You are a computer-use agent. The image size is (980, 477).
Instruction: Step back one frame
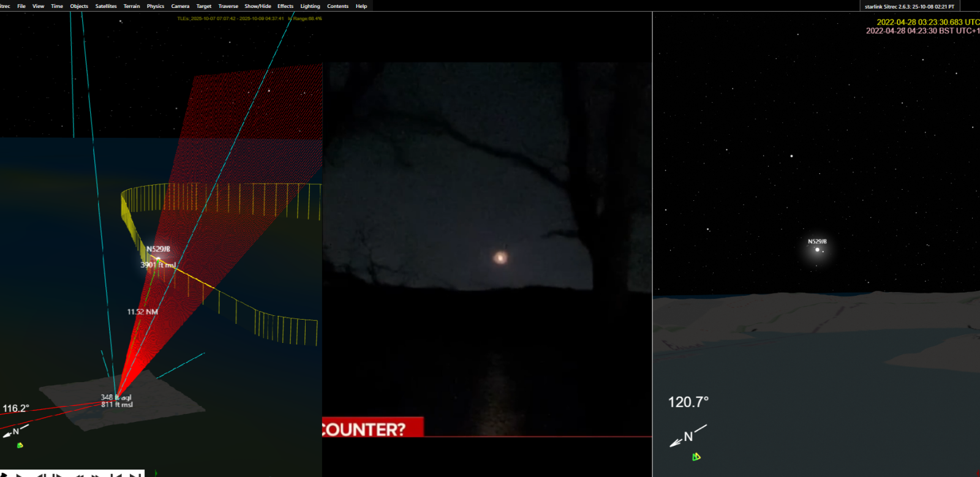41,475
